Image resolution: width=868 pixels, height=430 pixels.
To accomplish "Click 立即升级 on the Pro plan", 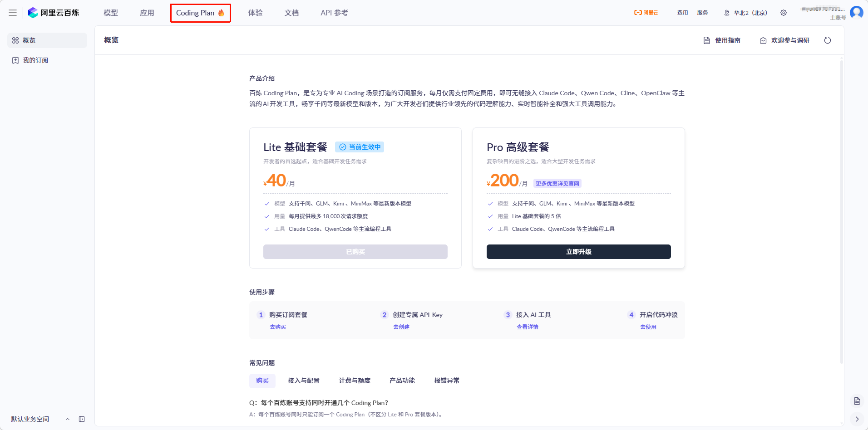I will click(x=578, y=252).
